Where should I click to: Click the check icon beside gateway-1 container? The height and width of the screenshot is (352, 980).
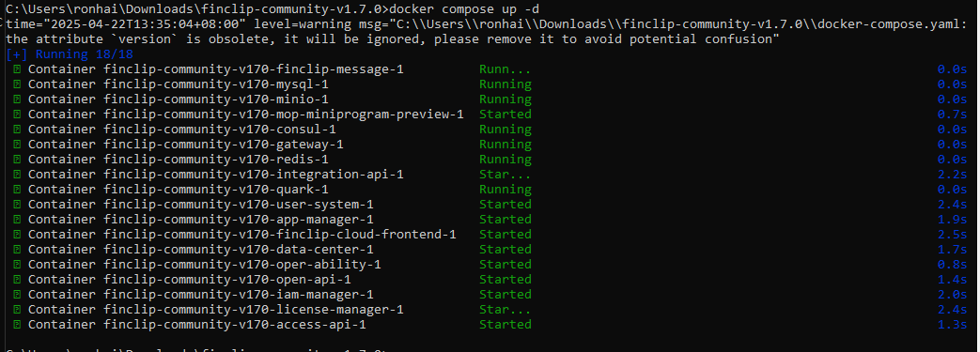tap(17, 145)
